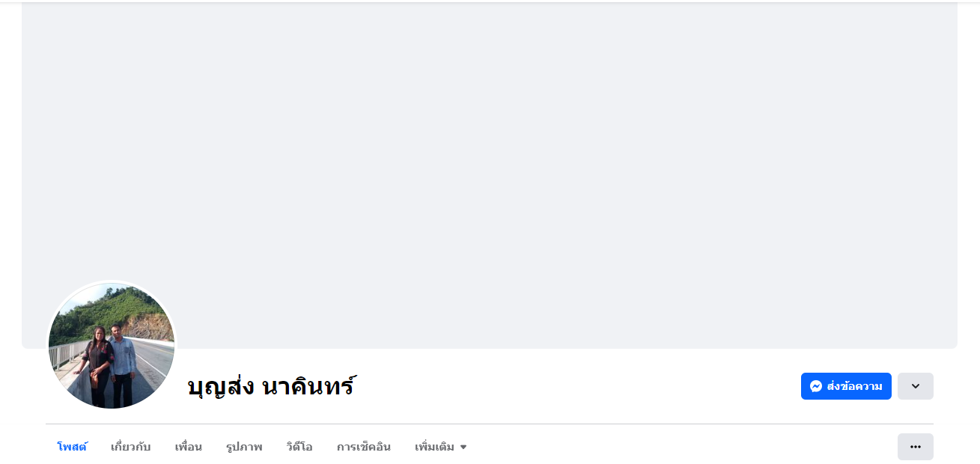Image resolution: width=980 pixels, height=464 pixels.
Task: Open the three-dot more options button
Action: [915, 447]
